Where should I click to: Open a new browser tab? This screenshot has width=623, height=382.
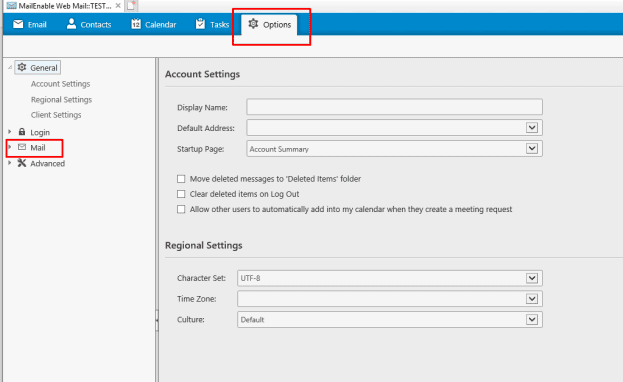click(x=131, y=6)
